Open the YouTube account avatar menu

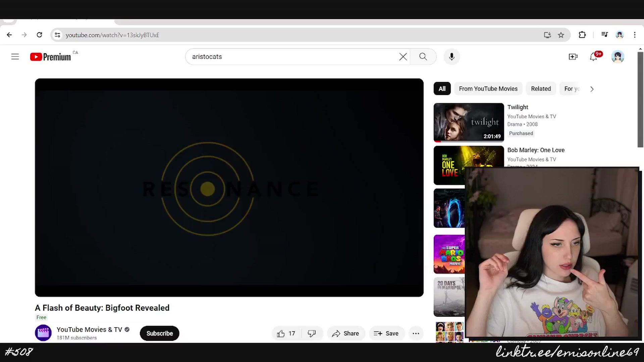click(x=618, y=57)
